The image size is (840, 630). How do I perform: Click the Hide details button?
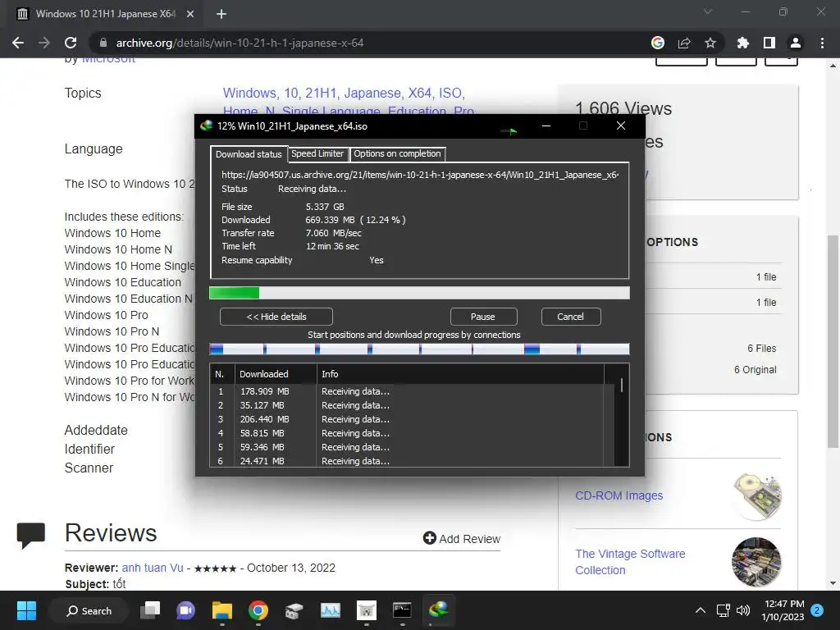[276, 317]
